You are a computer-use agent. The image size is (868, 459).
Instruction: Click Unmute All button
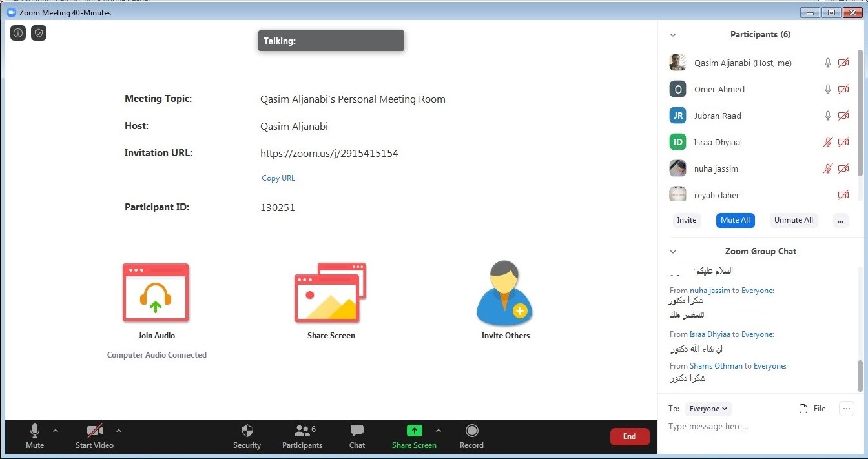[794, 220]
